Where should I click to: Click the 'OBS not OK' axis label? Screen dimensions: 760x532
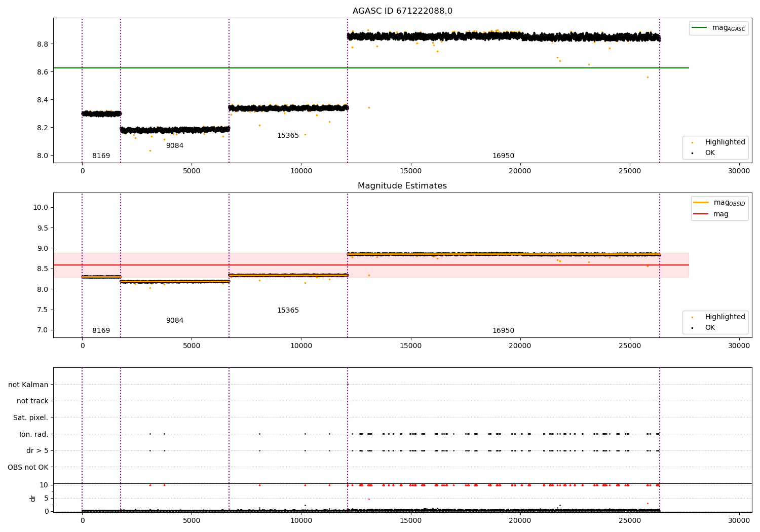28,467
